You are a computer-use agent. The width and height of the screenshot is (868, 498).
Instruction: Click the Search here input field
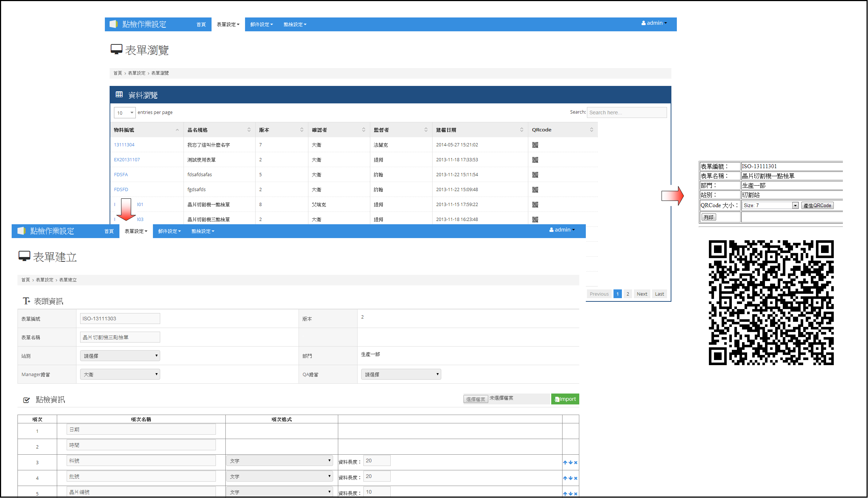(x=626, y=112)
